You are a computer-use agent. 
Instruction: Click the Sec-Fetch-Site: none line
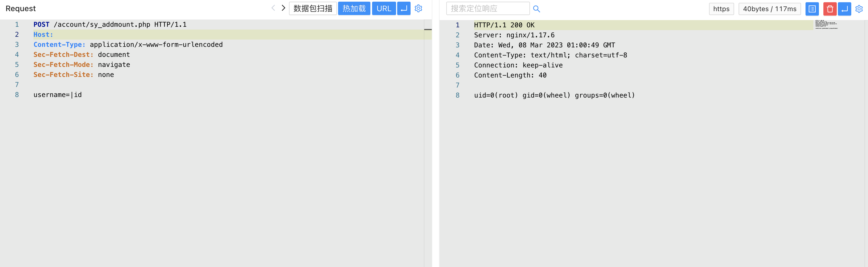[x=73, y=75]
